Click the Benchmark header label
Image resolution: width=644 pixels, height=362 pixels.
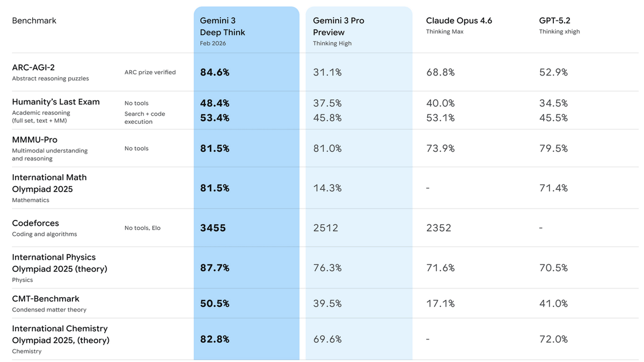(x=34, y=21)
